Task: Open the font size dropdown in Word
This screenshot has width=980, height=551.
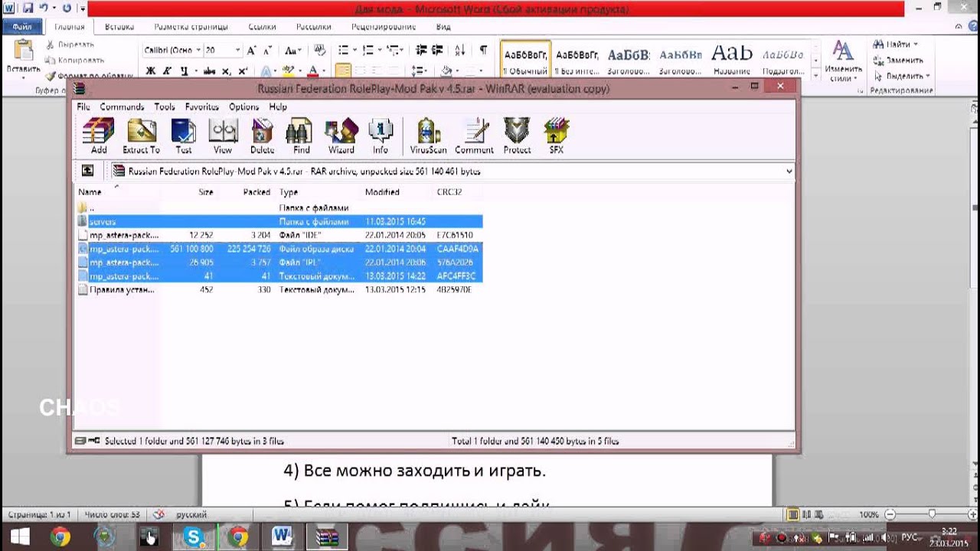Action: [238, 51]
